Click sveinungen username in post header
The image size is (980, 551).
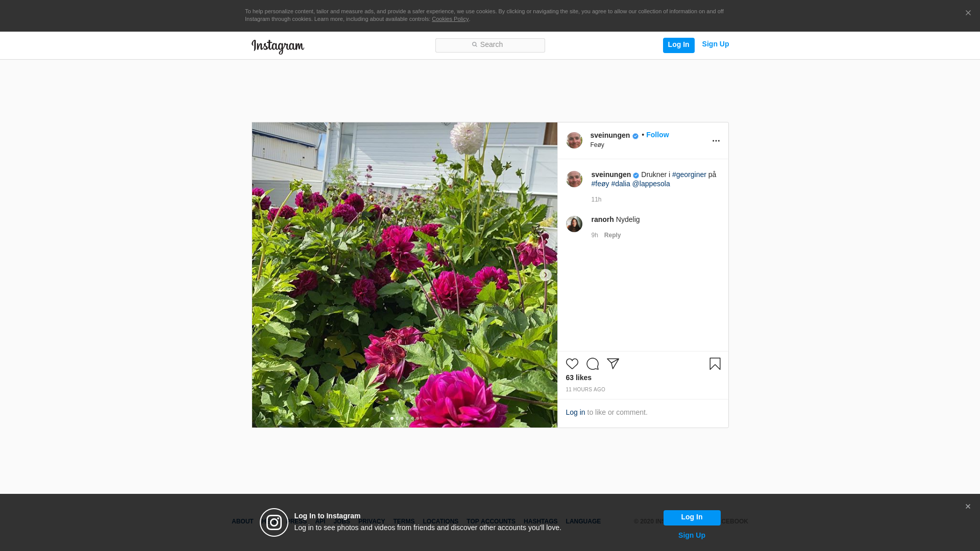pos(610,135)
